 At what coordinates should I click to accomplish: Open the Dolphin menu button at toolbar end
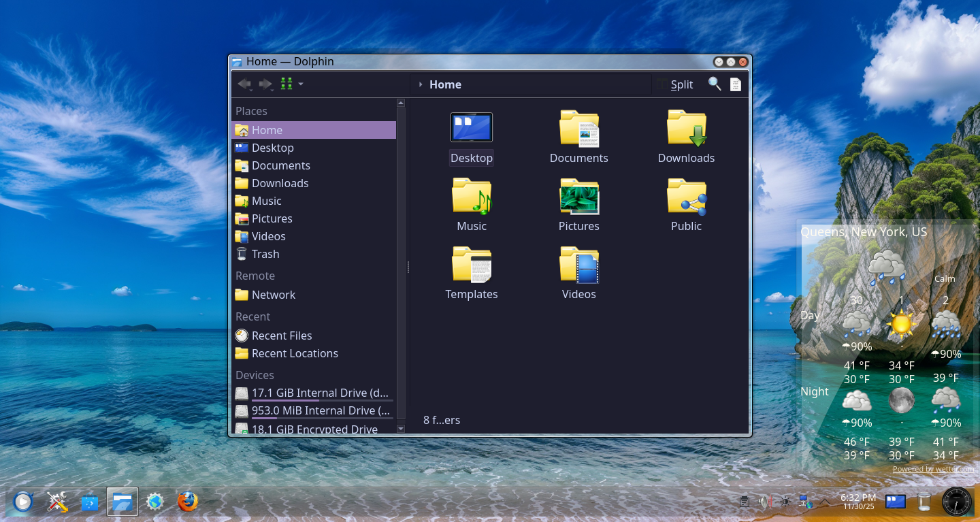point(735,84)
